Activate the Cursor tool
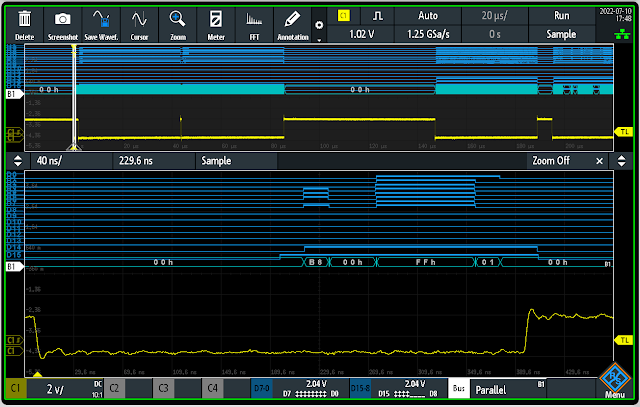The image size is (640, 407). tap(139, 22)
